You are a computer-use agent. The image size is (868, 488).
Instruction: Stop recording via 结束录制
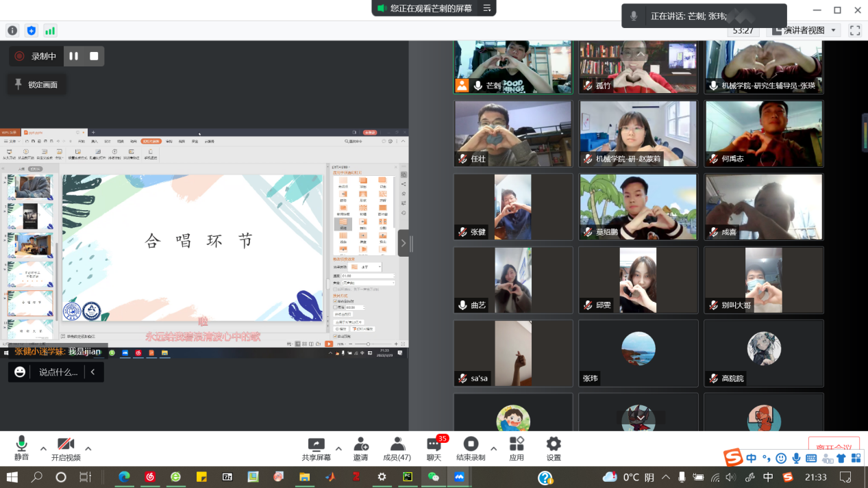(471, 448)
